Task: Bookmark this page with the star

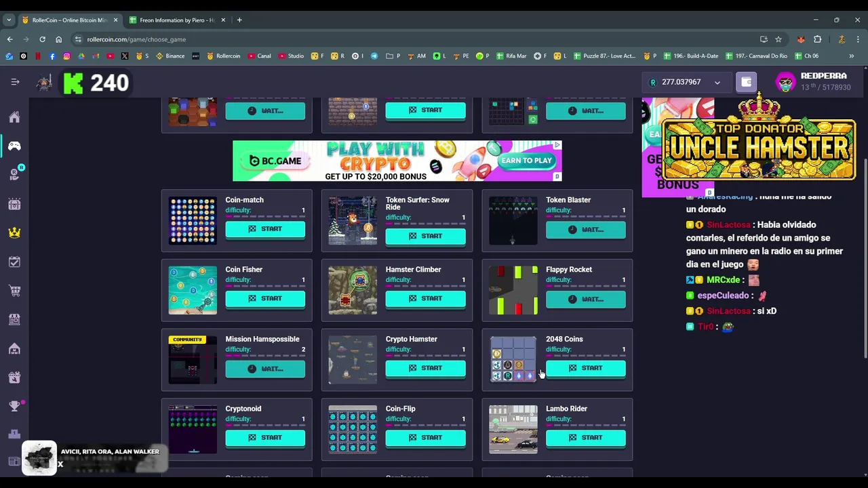Action: tap(778, 39)
